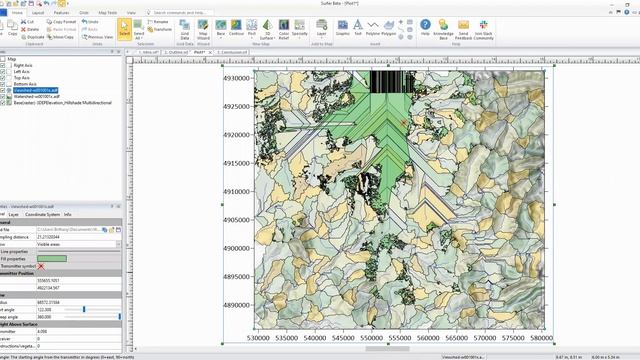Screen dimensions: 640x360
Task: Switch to the Layout ribbon tab
Action: tap(38, 13)
